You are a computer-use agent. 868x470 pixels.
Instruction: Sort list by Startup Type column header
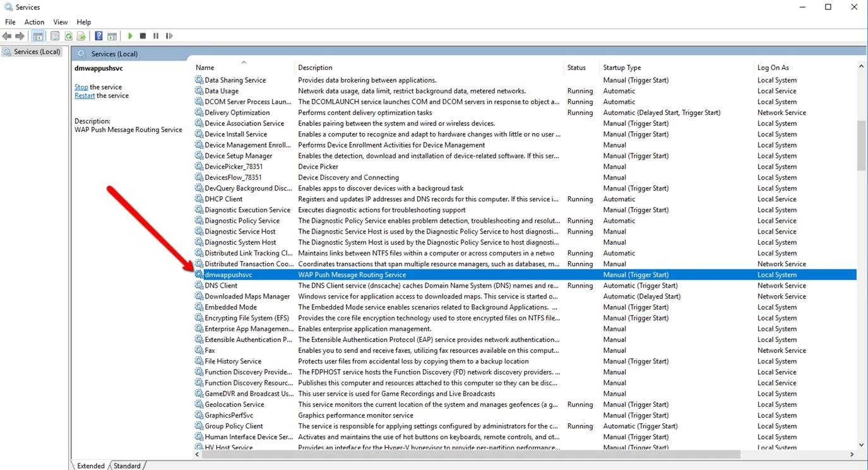622,68
